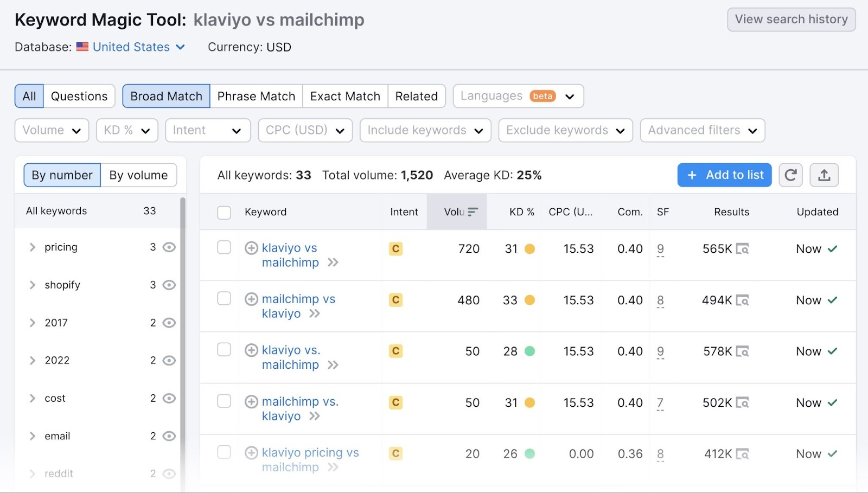Click double-arrow icon after klaviyo vs mailchimp keyword
Screen dimensions: 868x493
[333, 262]
